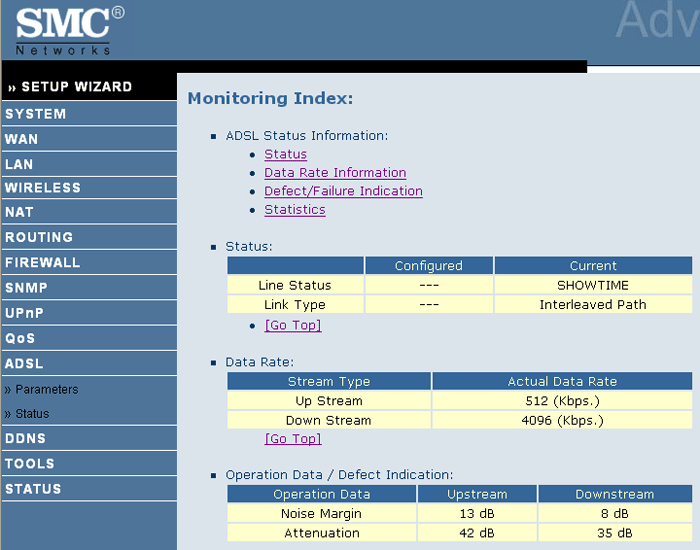Click the Current column header
The width and height of the screenshot is (700, 550).
tap(593, 266)
